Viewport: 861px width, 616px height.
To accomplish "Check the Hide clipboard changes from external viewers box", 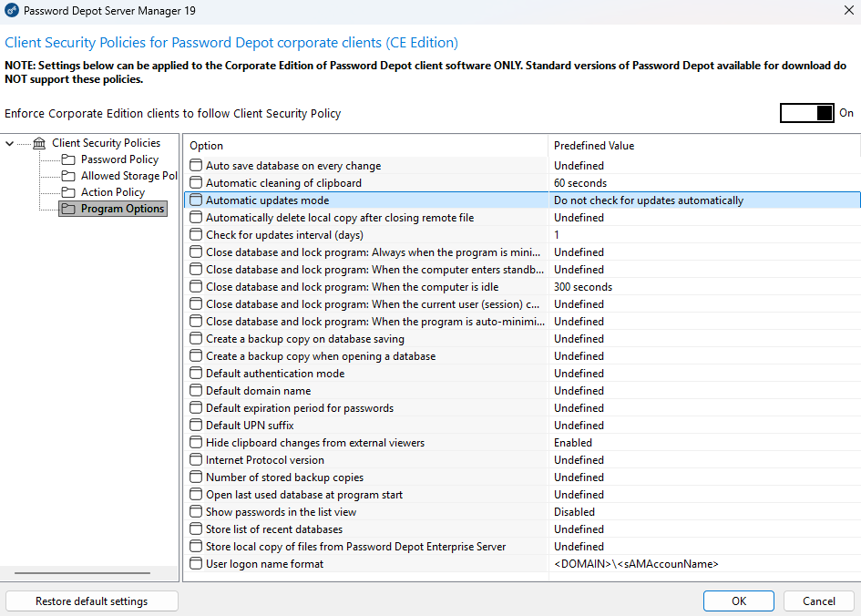I will coord(196,443).
